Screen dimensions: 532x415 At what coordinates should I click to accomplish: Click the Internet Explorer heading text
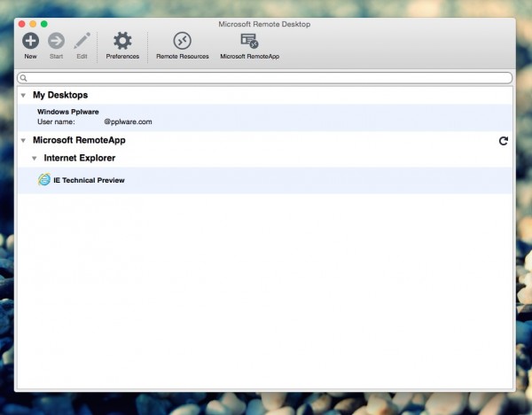80,158
